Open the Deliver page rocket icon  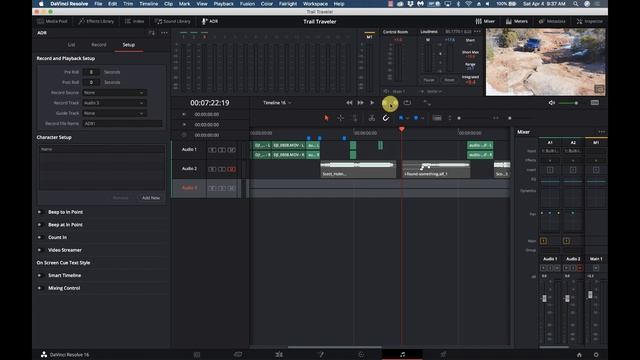[x=443, y=354]
